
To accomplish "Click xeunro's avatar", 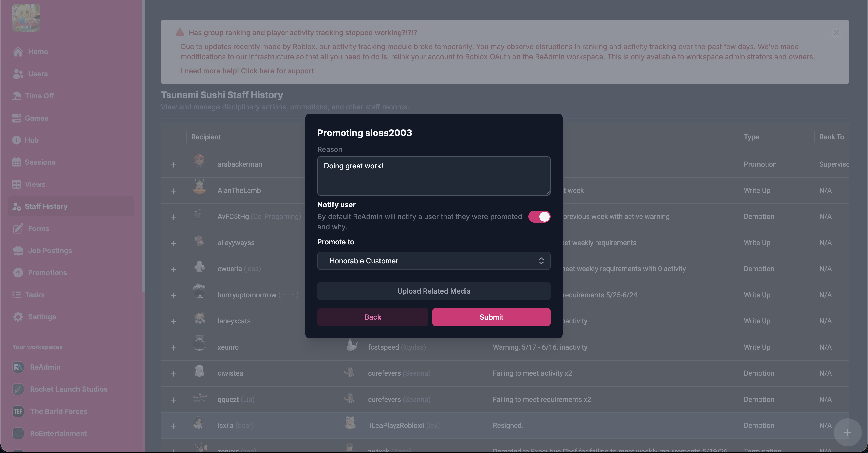I will point(199,343).
